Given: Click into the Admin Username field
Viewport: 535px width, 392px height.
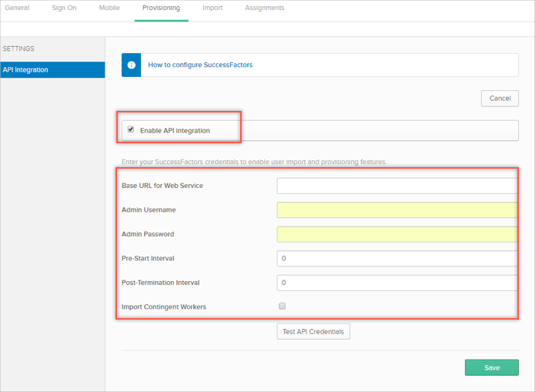Looking at the screenshot, I should [x=396, y=210].
